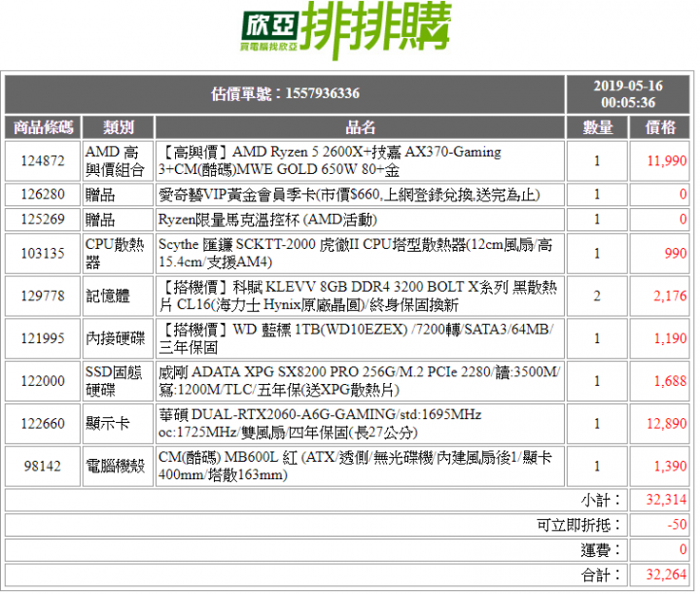Select barcode 121995 cell

(43, 338)
